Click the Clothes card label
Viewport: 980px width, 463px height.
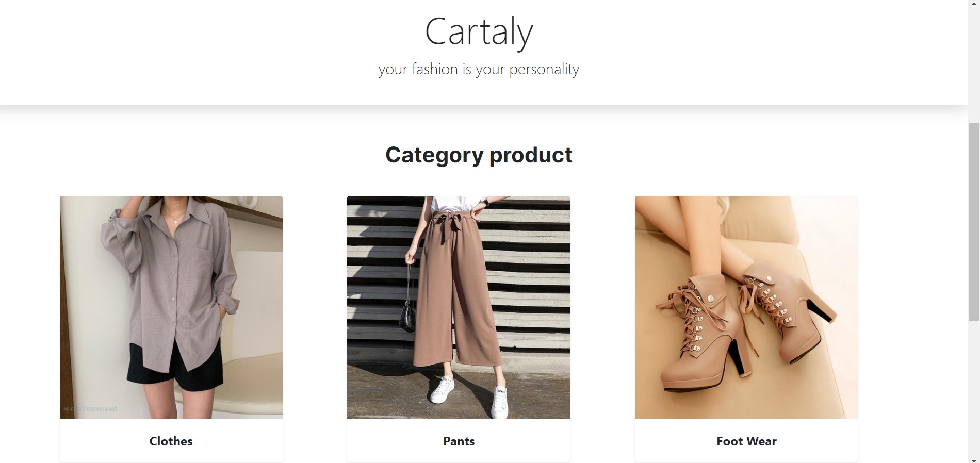[171, 441]
